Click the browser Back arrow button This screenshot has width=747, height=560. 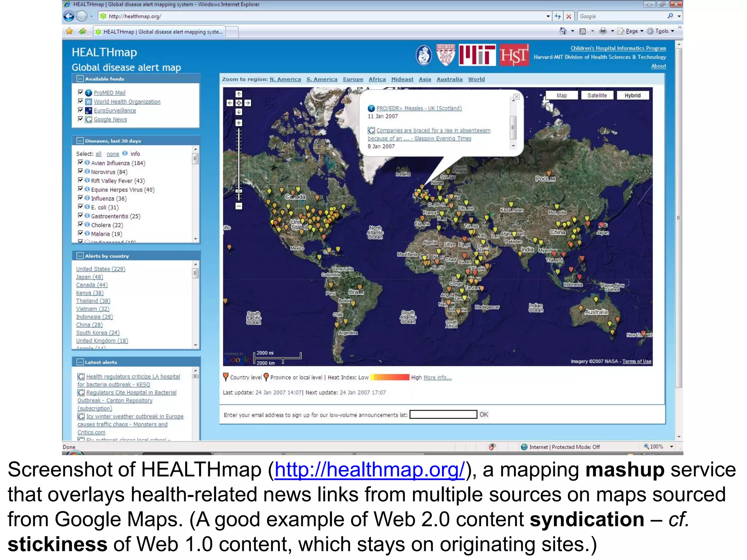click(69, 16)
